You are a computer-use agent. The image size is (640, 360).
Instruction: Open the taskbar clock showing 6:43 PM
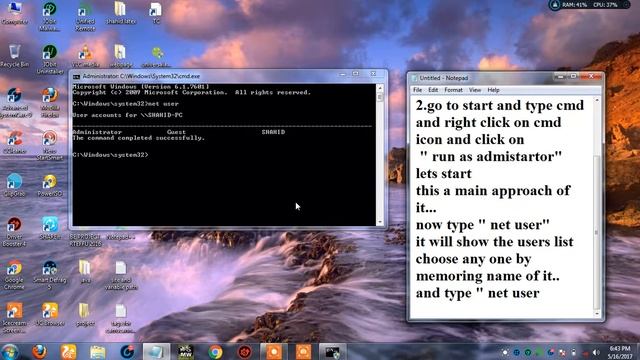[x=620, y=352]
